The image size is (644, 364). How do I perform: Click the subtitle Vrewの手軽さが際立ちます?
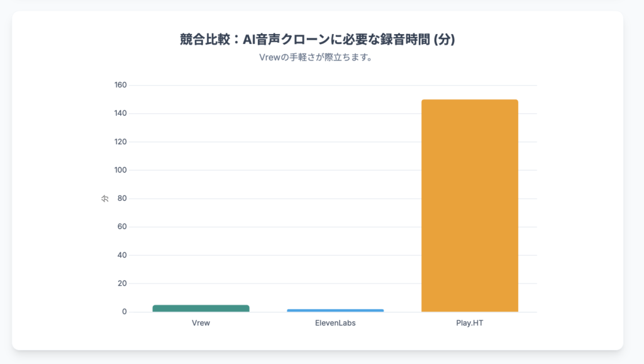pyautogui.click(x=316, y=57)
